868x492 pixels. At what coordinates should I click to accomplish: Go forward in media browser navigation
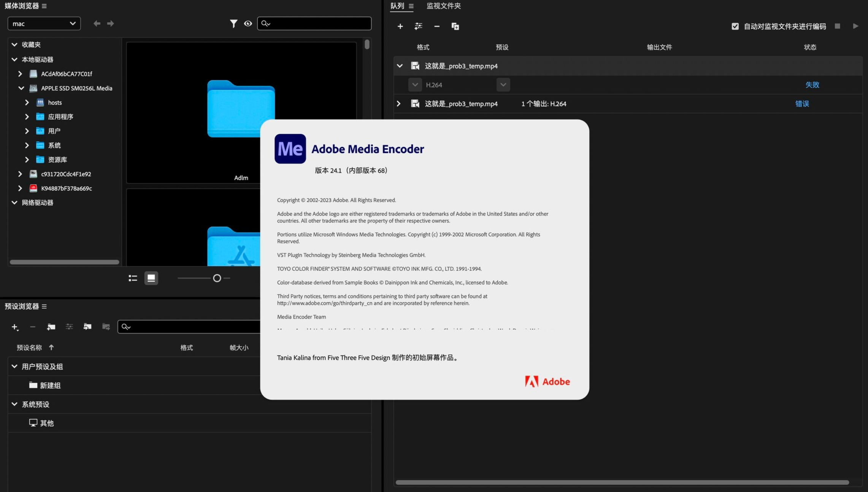[x=110, y=24]
